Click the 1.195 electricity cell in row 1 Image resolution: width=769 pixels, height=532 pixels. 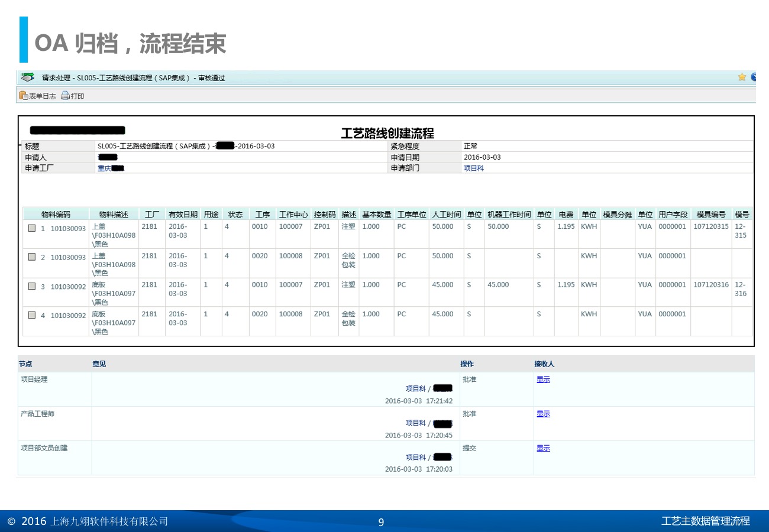coord(566,227)
